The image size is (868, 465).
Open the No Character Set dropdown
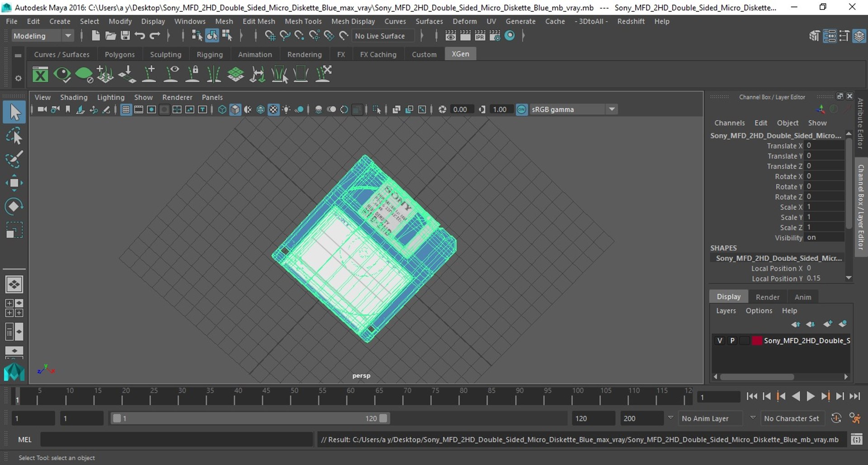tap(792, 418)
